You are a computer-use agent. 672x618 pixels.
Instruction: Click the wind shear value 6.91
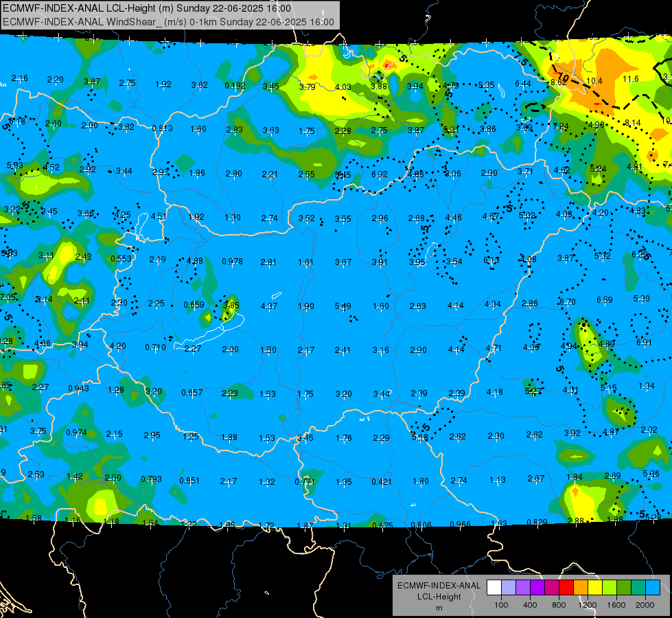click(644, 342)
